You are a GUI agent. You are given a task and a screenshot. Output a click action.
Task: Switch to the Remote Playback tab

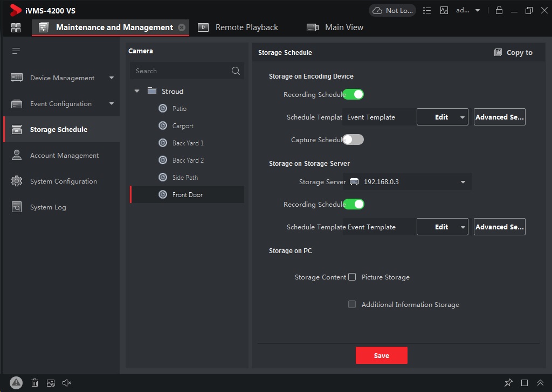(x=238, y=27)
